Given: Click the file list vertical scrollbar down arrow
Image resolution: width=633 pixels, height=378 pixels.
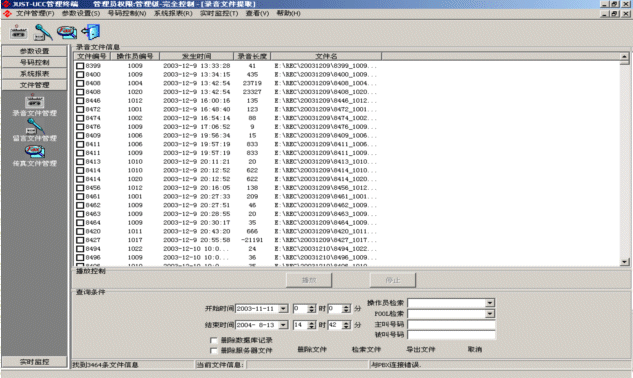Looking at the screenshot, I should [624, 262].
